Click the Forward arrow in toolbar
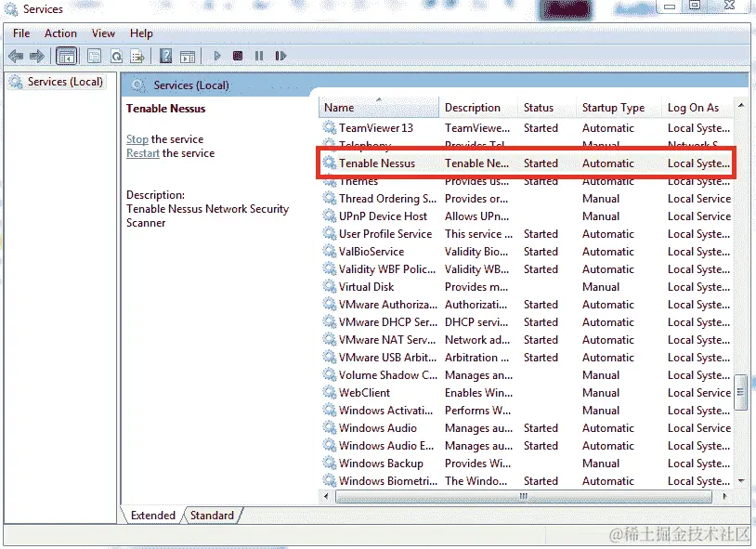Screen dimensions: 756x549 click(37, 57)
